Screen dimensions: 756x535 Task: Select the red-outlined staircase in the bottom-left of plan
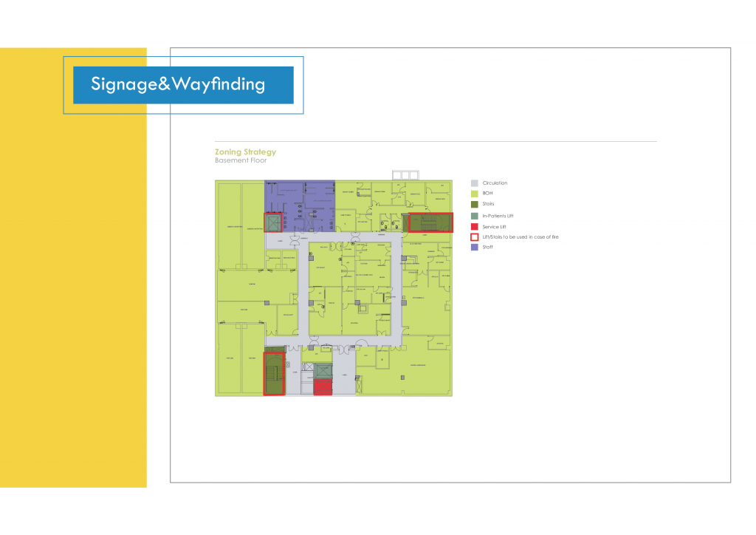274,374
